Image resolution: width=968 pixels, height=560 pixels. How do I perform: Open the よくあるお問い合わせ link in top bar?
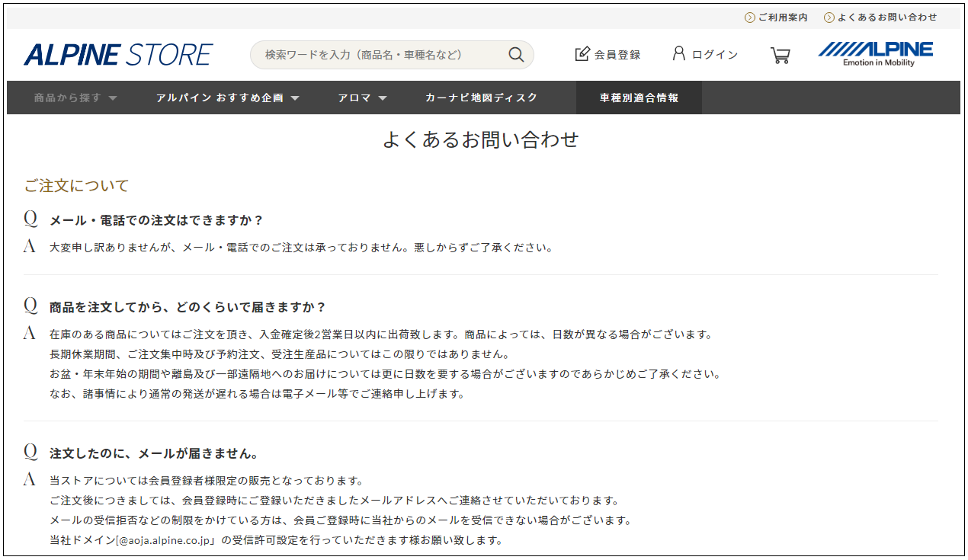click(887, 18)
